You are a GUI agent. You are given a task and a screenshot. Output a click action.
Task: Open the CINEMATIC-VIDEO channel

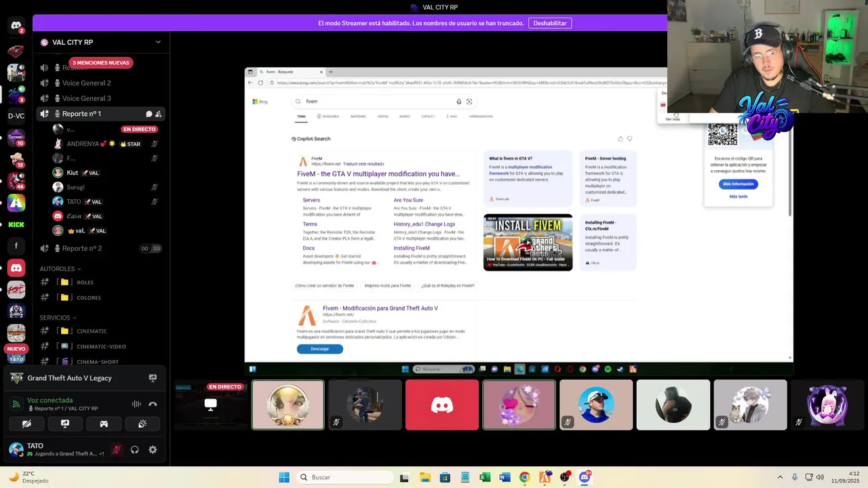click(100, 346)
